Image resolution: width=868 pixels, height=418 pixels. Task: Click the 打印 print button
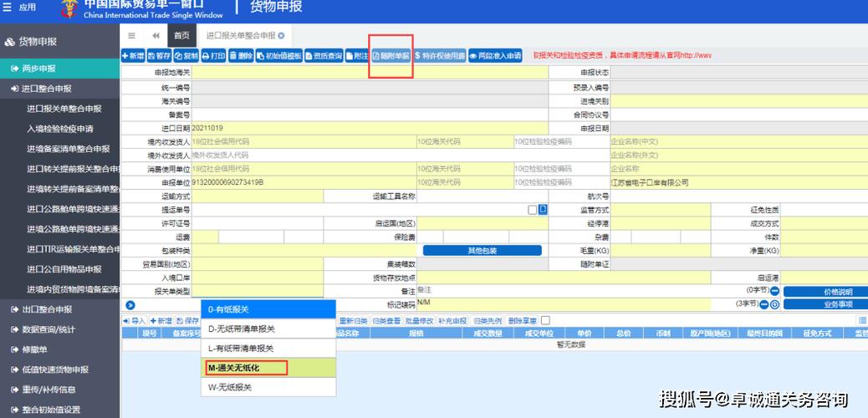213,56
